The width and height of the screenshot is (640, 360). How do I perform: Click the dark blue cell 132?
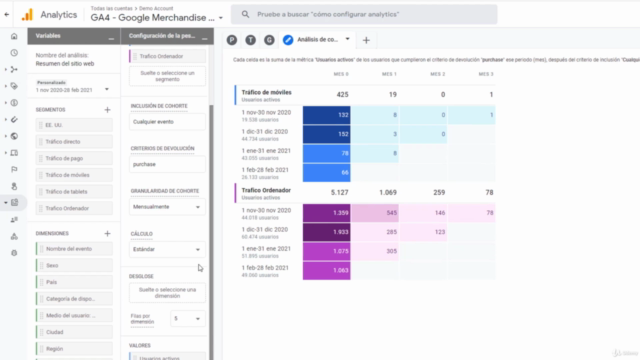point(327,115)
